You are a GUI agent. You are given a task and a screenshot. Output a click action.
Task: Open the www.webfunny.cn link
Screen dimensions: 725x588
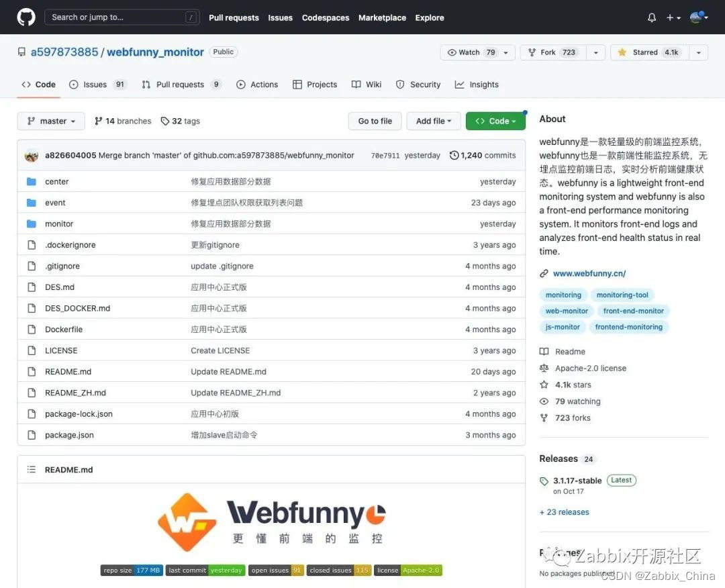click(x=589, y=274)
